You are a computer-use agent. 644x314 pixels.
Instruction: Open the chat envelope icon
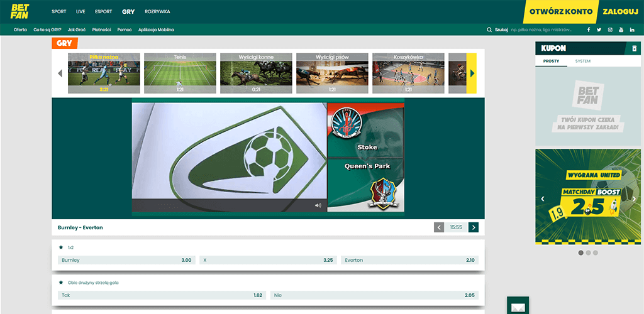click(x=518, y=307)
